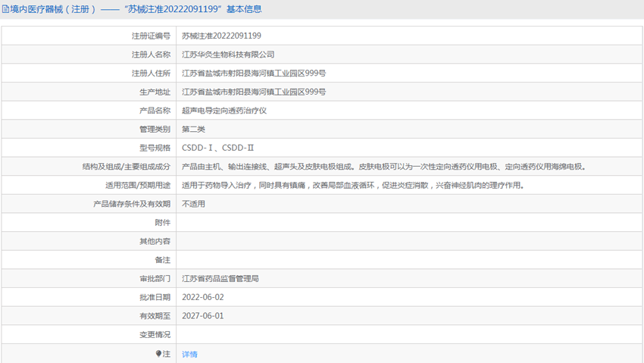The image size is (644, 363).
Task: Select product name 超声电导定向透药治疗仪
Action: click(x=224, y=111)
